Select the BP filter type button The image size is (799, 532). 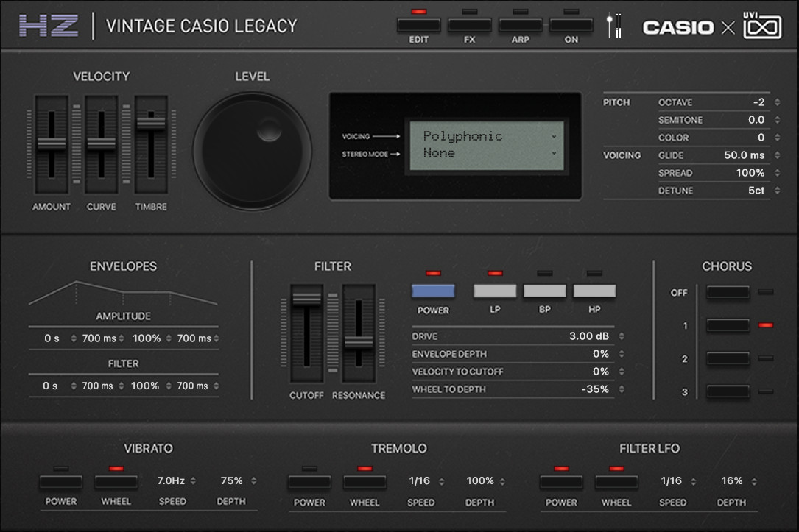pyautogui.click(x=544, y=291)
